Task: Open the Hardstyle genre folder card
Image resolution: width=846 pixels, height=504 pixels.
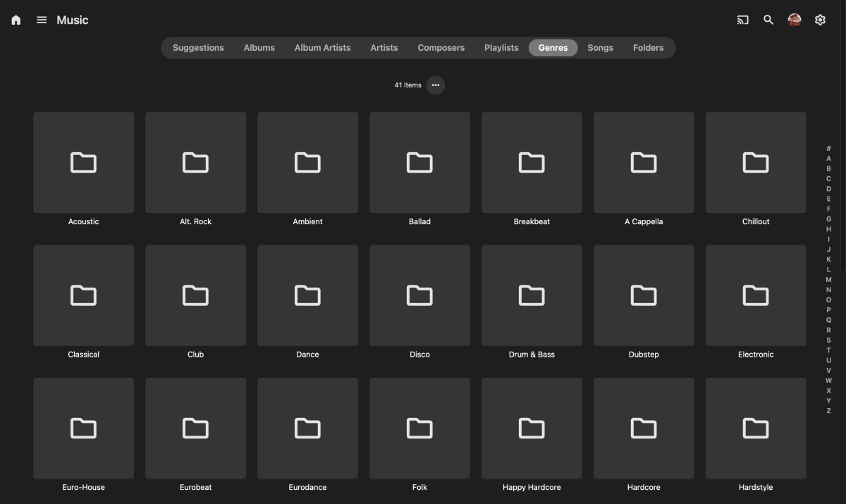Action: [756, 428]
